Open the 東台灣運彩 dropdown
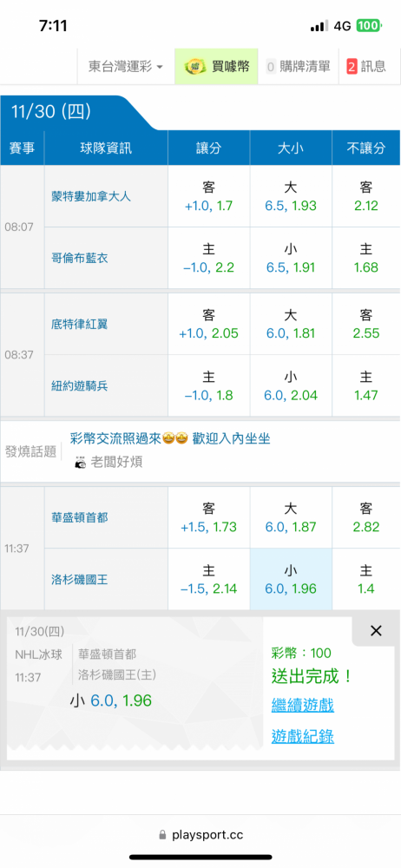This screenshot has width=401, height=868. coord(126,67)
